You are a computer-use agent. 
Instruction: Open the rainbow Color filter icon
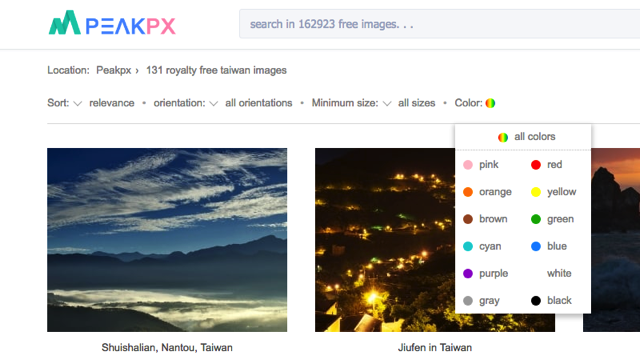(x=490, y=103)
